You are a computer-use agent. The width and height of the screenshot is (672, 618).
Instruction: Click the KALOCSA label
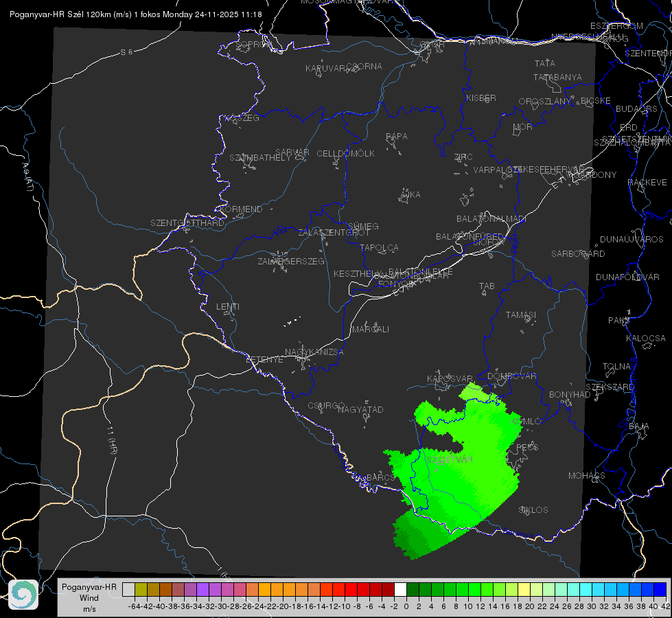tap(645, 339)
